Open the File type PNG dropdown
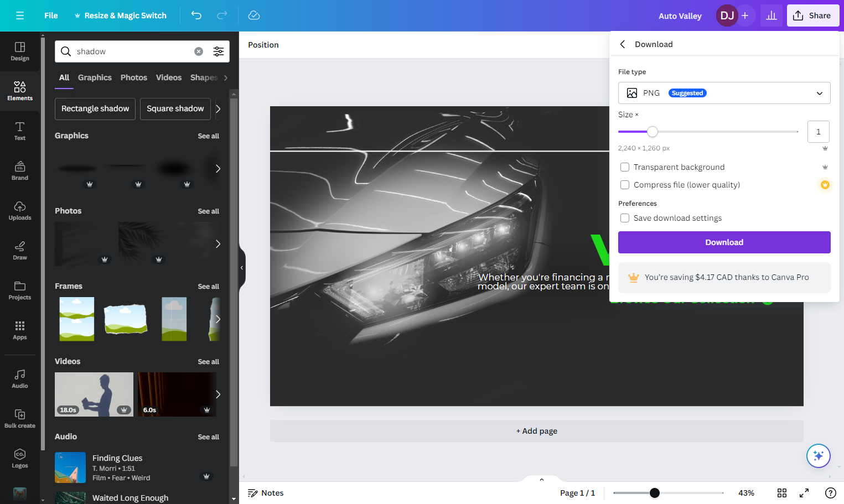 point(724,93)
